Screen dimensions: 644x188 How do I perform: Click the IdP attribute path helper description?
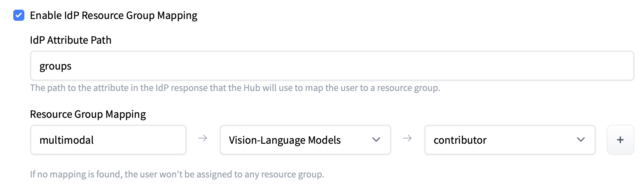[x=235, y=88]
